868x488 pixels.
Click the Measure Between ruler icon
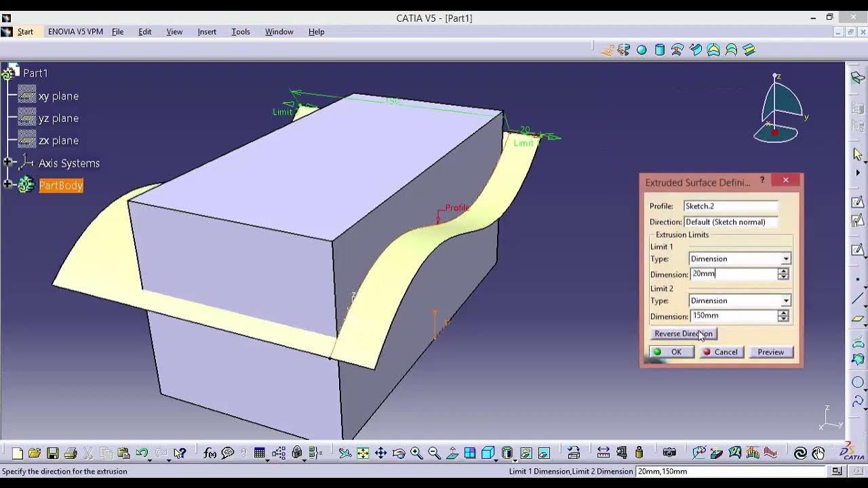tap(603, 453)
